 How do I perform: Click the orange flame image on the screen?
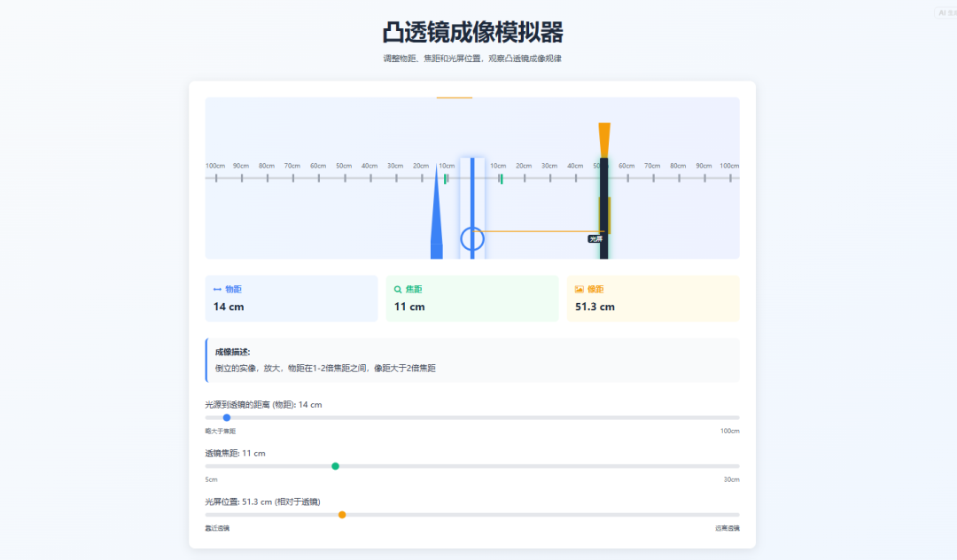coord(604,137)
